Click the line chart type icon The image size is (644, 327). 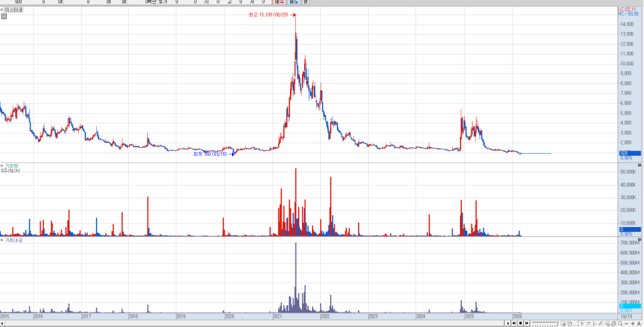click(x=575, y=323)
